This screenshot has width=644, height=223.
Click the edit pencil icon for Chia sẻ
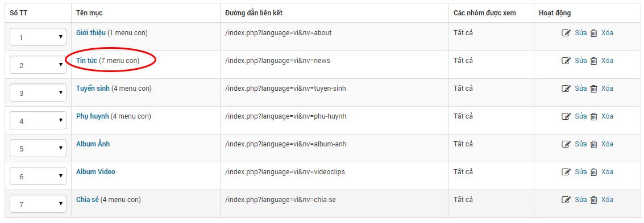(x=566, y=200)
